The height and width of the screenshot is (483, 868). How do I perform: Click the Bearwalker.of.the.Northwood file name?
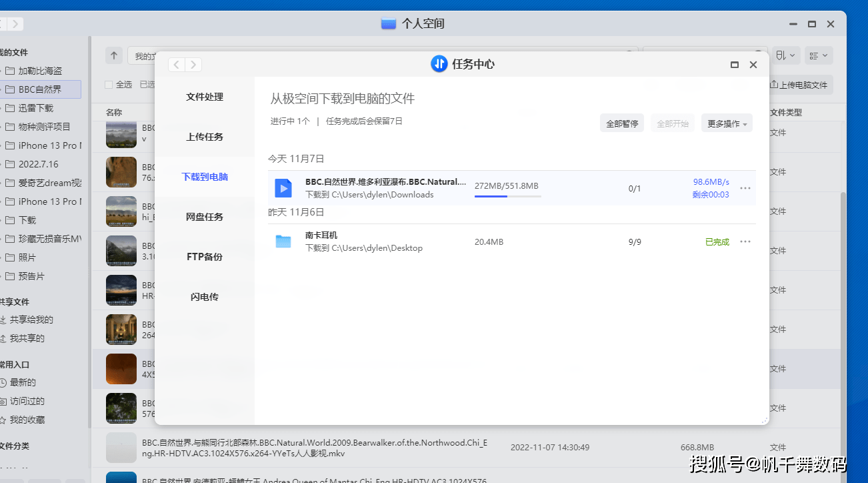coord(315,448)
